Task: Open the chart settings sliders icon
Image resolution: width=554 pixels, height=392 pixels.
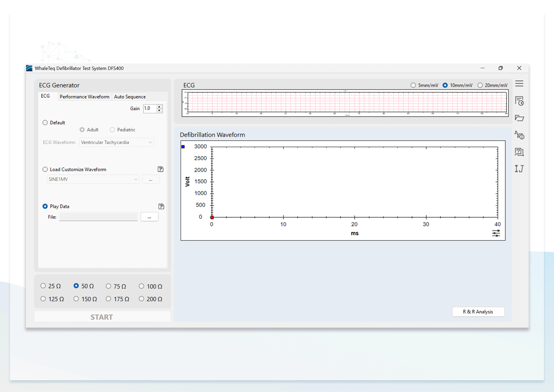Action: pos(496,233)
